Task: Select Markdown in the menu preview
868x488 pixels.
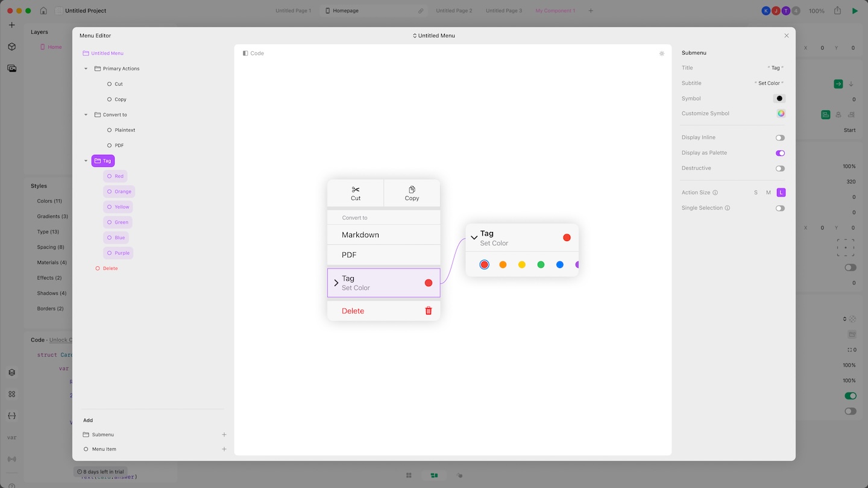Action: pyautogui.click(x=383, y=235)
